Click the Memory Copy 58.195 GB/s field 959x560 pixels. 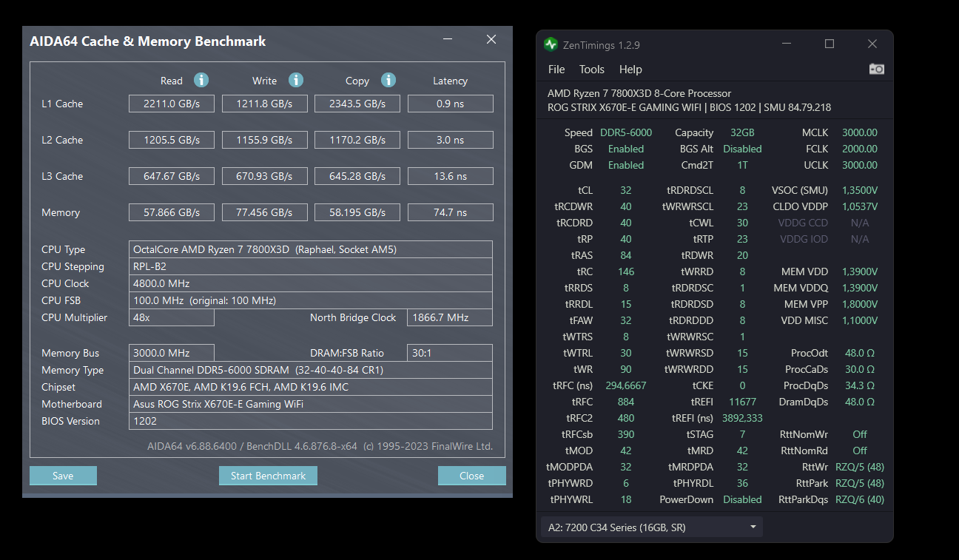click(357, 212)
